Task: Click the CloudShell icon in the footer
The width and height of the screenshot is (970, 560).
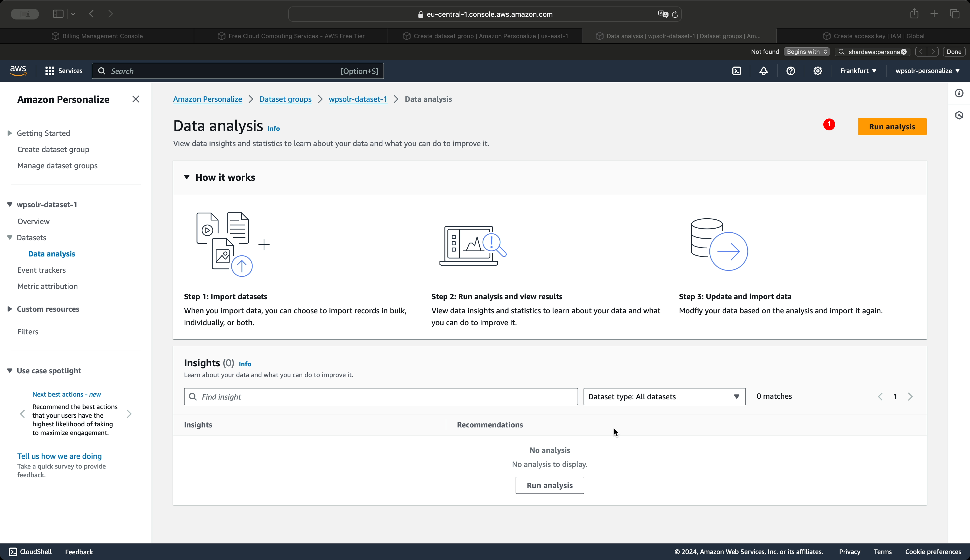Action: 13,552
